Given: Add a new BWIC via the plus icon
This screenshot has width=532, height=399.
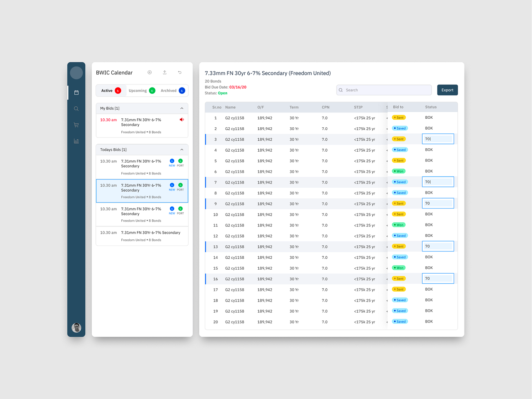Looking at the screenshot, I should 149,72.
